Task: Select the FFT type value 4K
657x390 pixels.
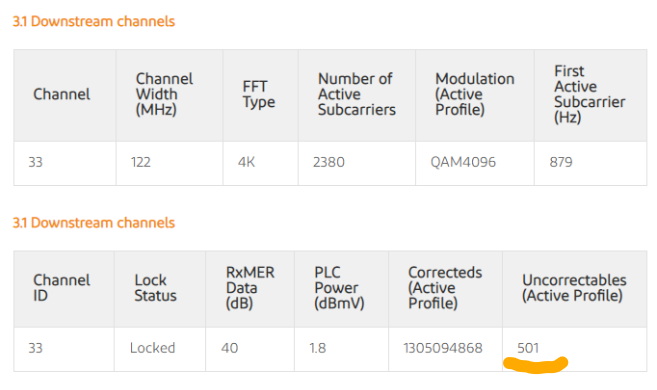Action: (x=246, y=162)
